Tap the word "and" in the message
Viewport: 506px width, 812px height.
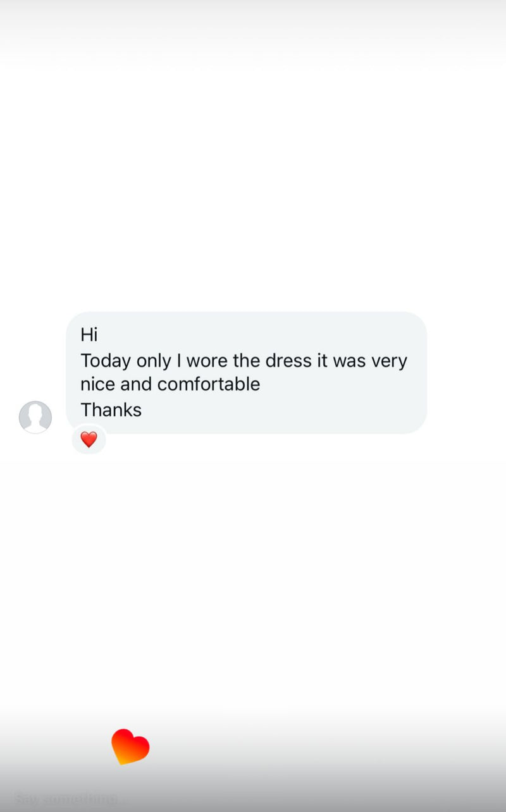pyautogui.click(x=135, y=384)
